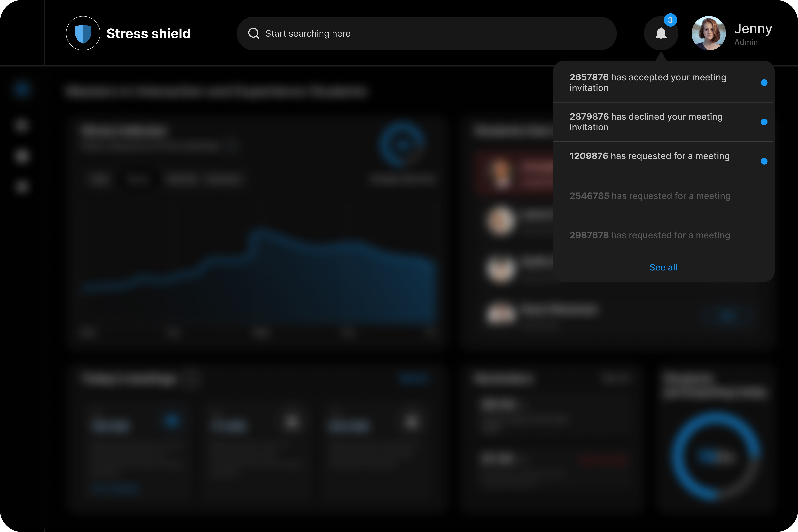This screenshot has width=798, height=532.
Task: Open 2657876 accepted meeting invitation notification
Action: point(648,82)
